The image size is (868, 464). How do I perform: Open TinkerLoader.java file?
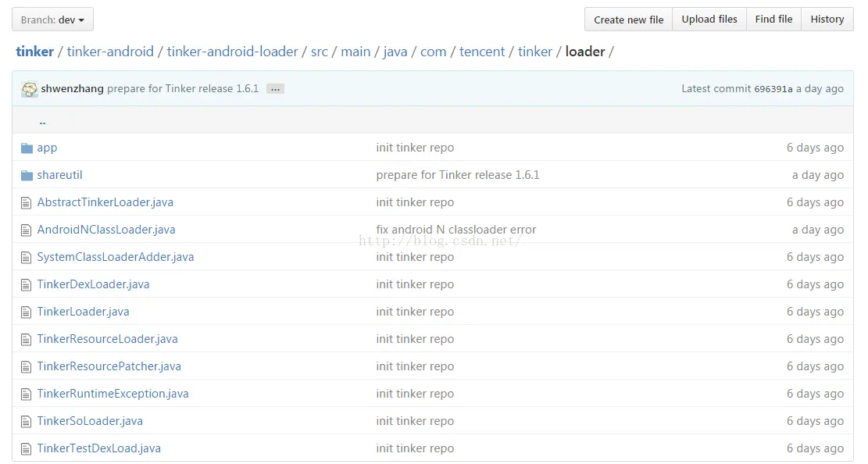(x=83, y=311)
